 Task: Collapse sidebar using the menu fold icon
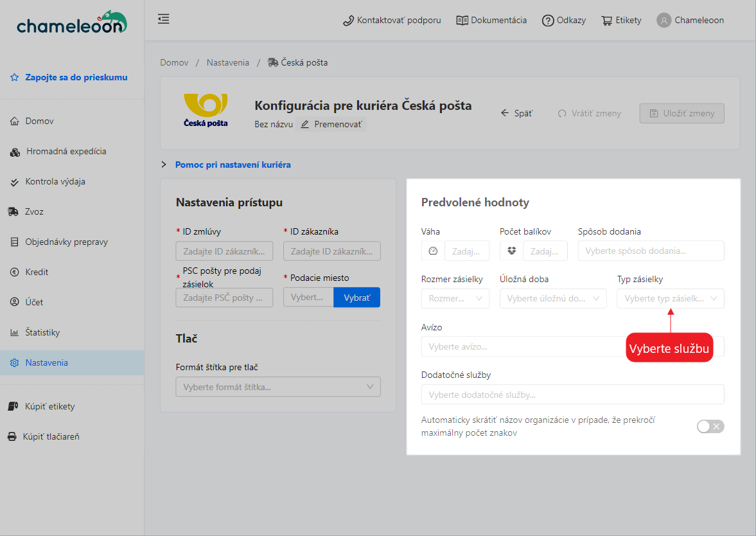pyautogui.click(x=164, y=19)
